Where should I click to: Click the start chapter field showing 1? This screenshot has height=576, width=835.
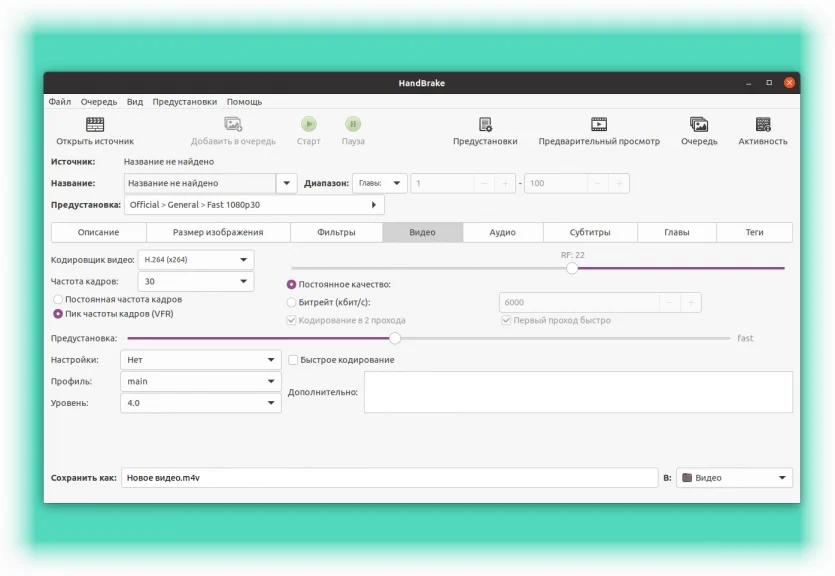pos(442,183)
